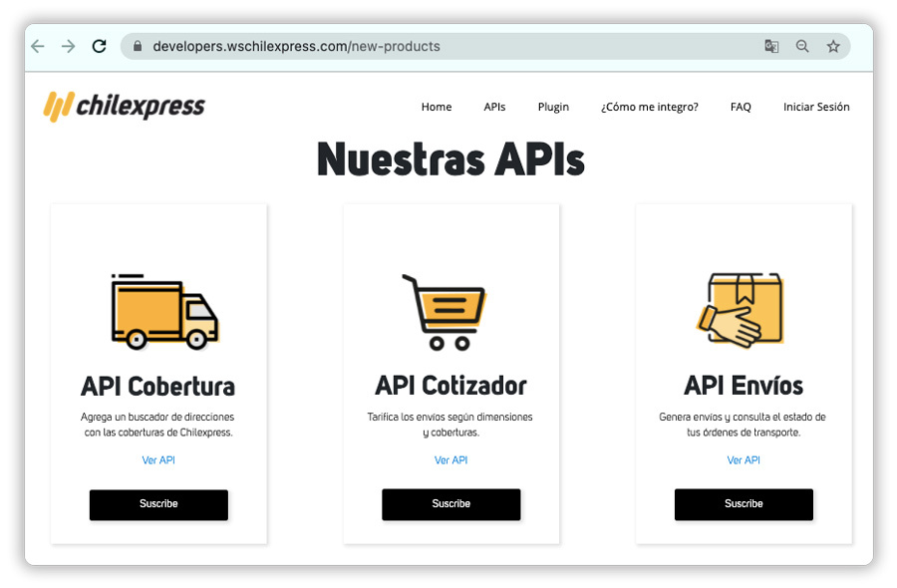Click Suscribe button for API Cotizador
This screenshot has height=588, width=897.
(450, 504)
